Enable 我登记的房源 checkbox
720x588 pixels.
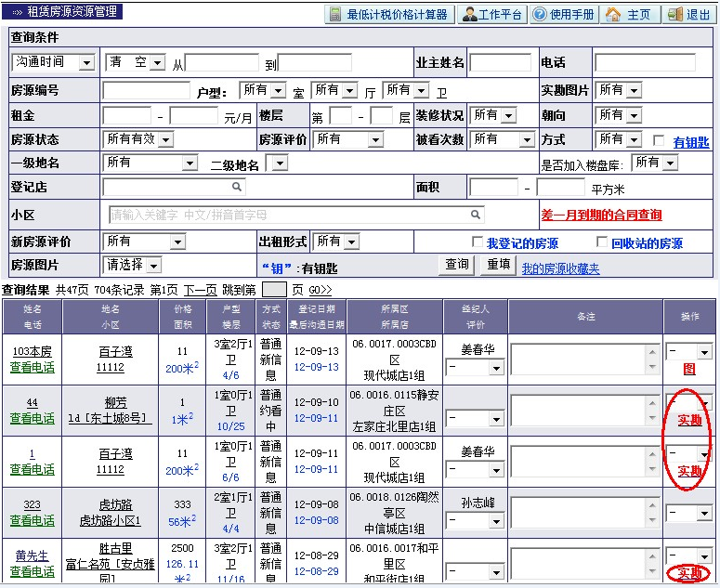click(x=478, y=242)
